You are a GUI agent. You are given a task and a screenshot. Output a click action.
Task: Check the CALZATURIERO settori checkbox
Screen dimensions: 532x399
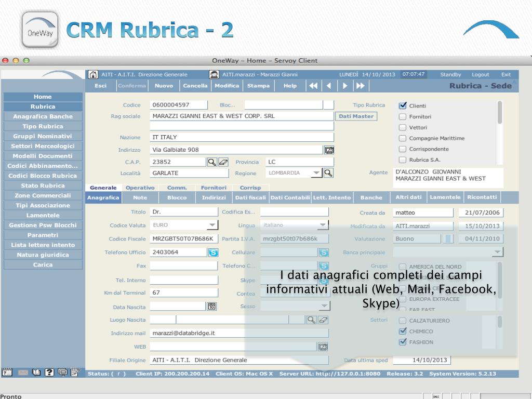point(403,321)
